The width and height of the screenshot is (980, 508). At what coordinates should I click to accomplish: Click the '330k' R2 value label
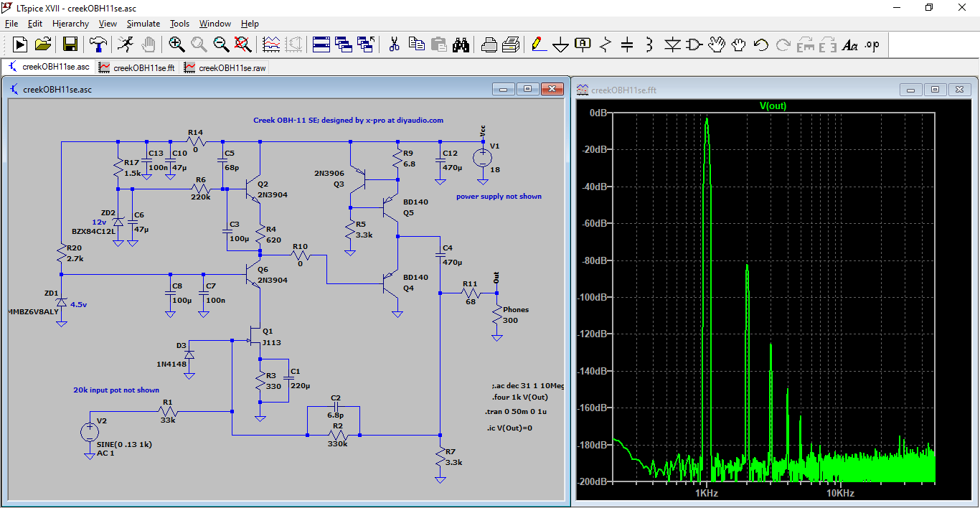(337, 444)
